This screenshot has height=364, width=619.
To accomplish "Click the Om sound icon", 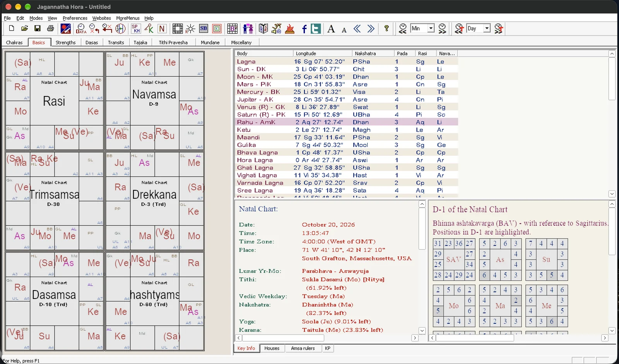I will tap(277, 28).
